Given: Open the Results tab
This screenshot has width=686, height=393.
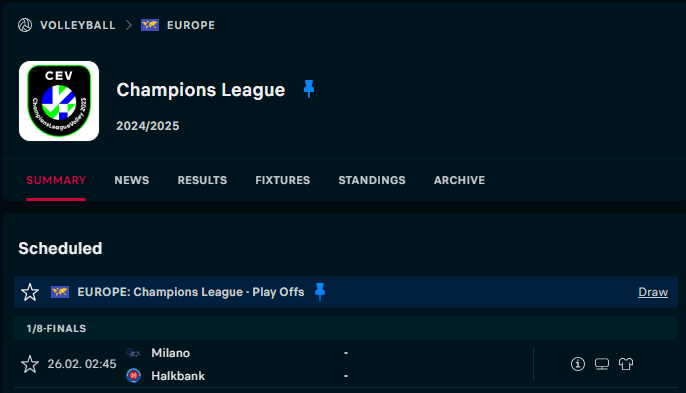Looking at the screenshot, I should click(x=202, y=180).
